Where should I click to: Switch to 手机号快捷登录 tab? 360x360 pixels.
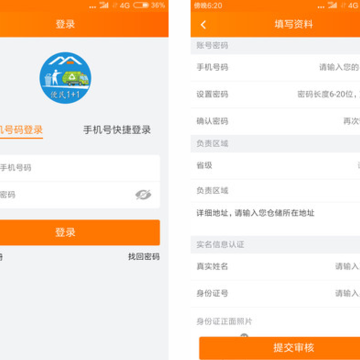point(117,130)
